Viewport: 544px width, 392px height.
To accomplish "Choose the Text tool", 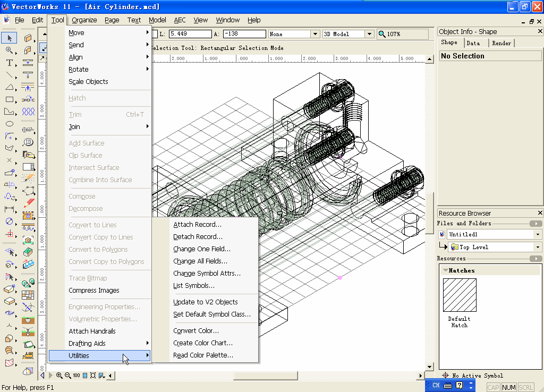I will (10, 63).
